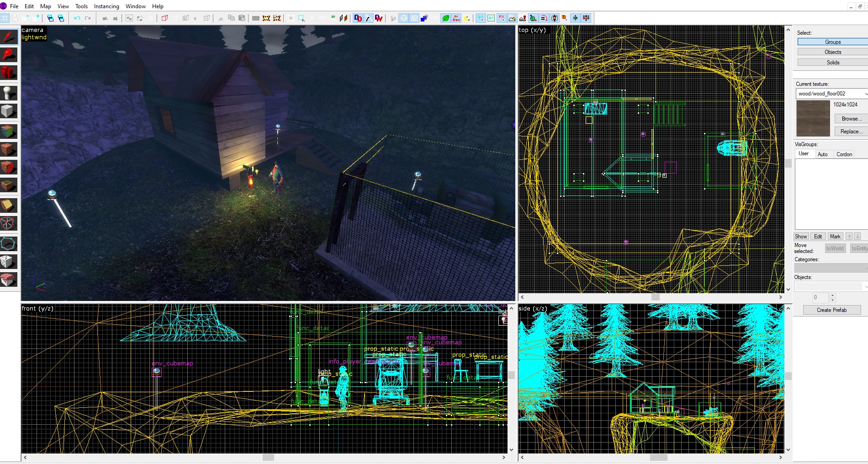Click the Copy icon in the toolbar

232,18
